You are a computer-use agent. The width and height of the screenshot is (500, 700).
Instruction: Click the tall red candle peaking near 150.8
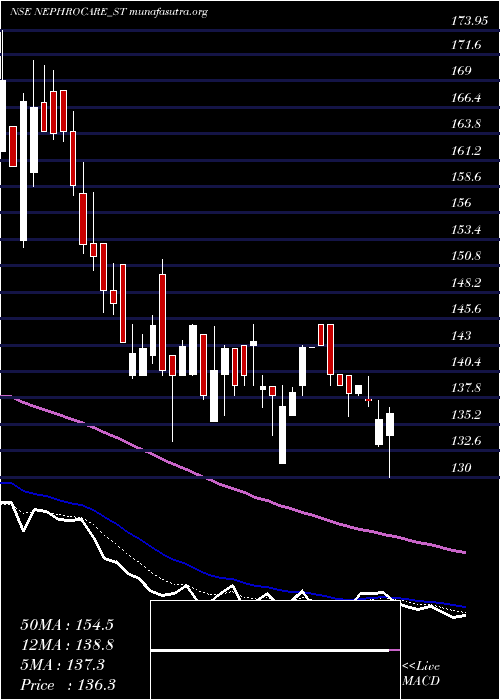tap(162, 319)
